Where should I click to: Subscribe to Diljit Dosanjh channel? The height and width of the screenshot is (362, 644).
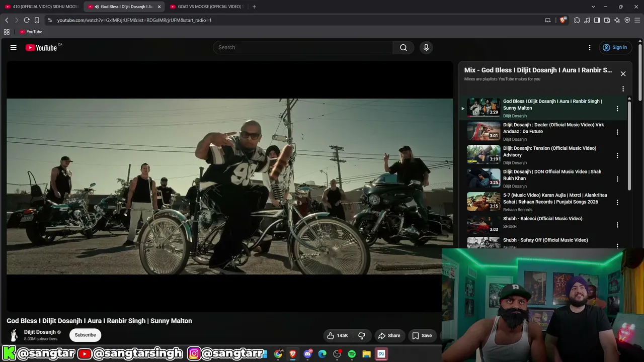85,335
